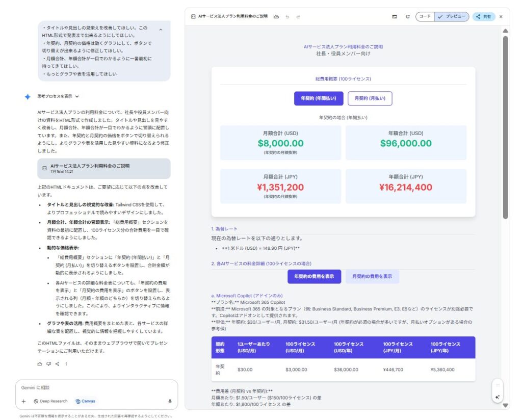The width and height of the screenshot is (522, 420).
Task: Click the Gemini sparkle icon
Action: coord(28,96)
